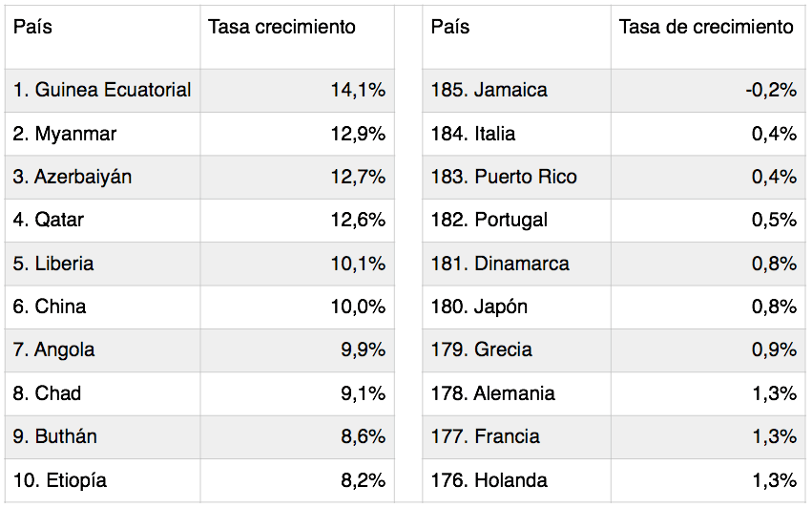Click the Jamaica cell ranked 185
This screenshot has height=508, width=812.
(516, 91)
